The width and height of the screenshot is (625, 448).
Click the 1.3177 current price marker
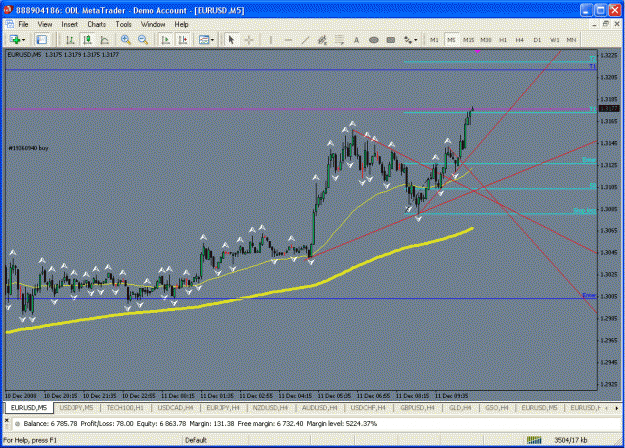[x=609, y=108]
